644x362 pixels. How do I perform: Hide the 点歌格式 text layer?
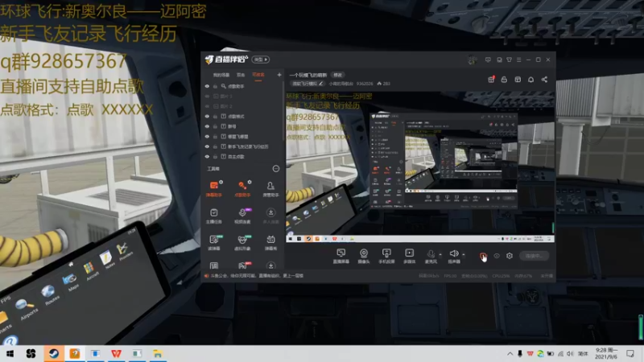coord(207,116)
